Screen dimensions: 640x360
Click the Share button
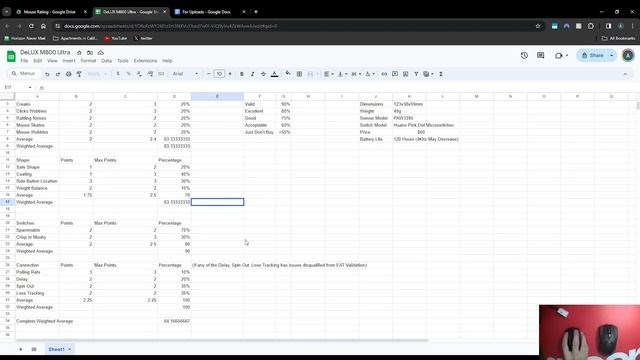593,55
